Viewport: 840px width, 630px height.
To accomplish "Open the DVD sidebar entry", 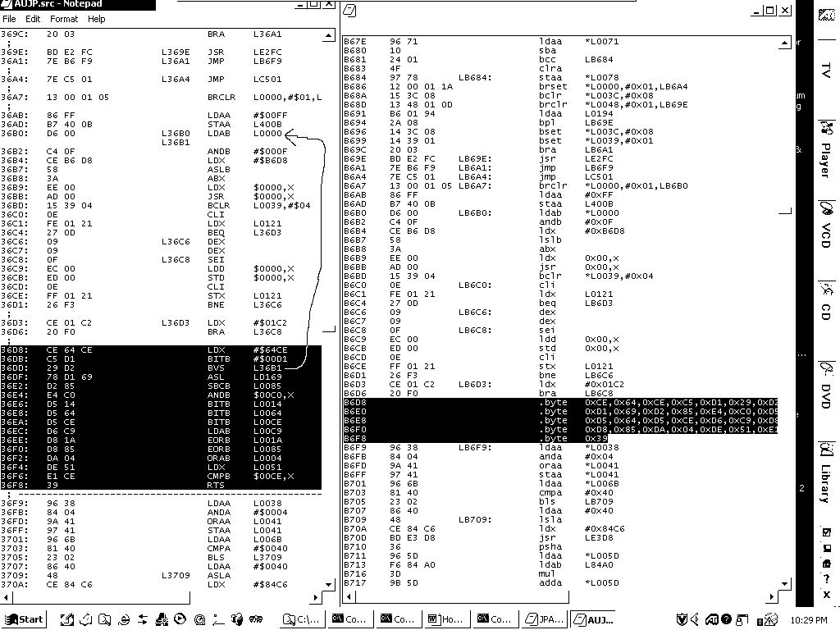I will click(824, 382).
